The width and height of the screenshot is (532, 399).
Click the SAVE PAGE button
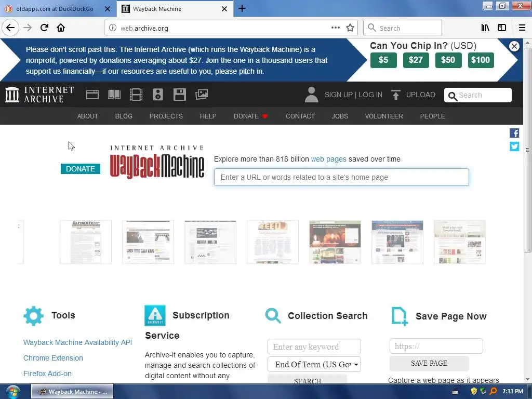(429, 363)
